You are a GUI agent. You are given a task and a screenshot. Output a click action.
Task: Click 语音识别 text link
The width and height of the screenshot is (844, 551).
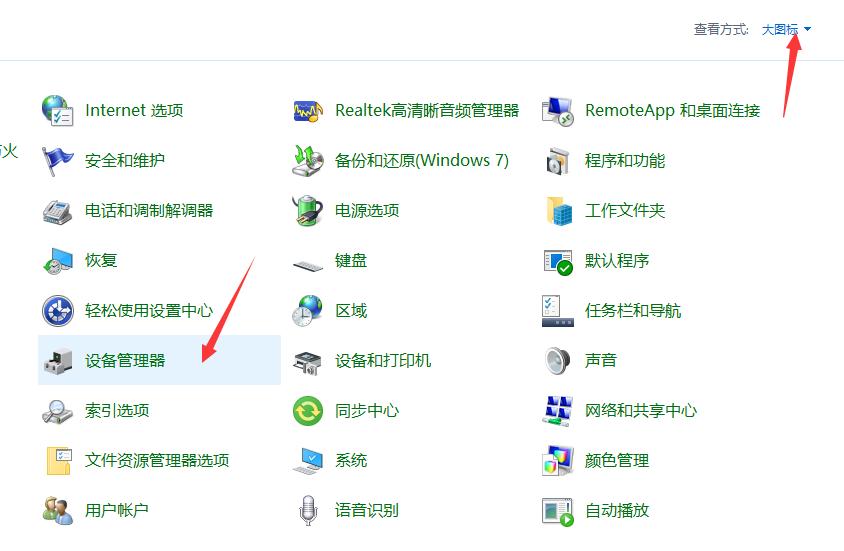click(x=367, y=511)
